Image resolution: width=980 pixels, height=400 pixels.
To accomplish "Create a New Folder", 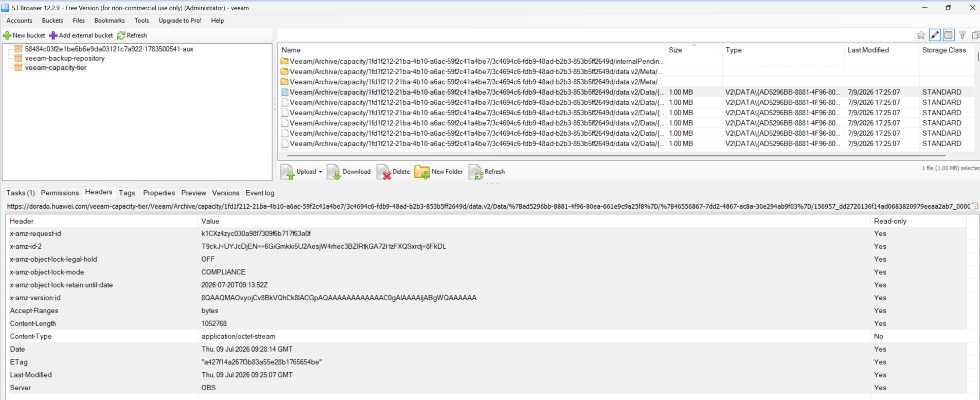I will click(439, 172).
